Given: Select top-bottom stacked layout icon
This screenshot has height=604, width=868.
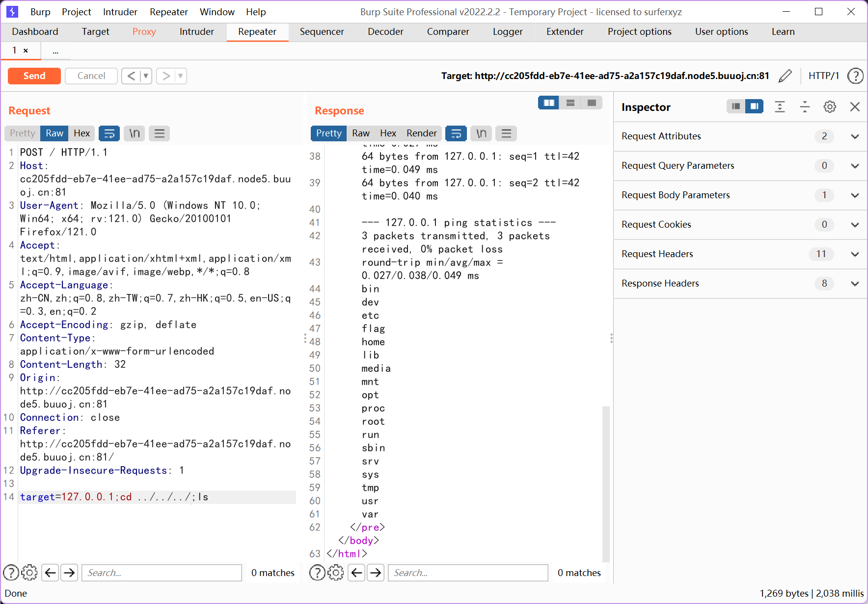Looking at the screenshot, I should click(570, 103).
